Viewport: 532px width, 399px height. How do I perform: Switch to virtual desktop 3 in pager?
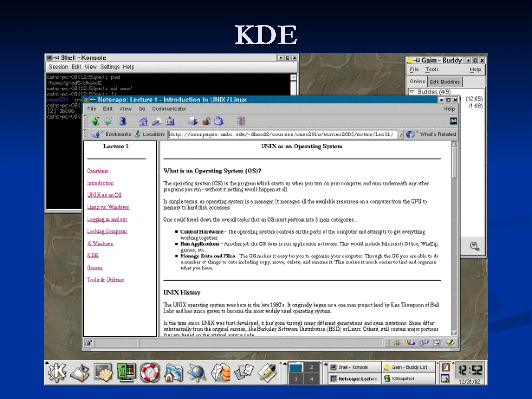296,379
